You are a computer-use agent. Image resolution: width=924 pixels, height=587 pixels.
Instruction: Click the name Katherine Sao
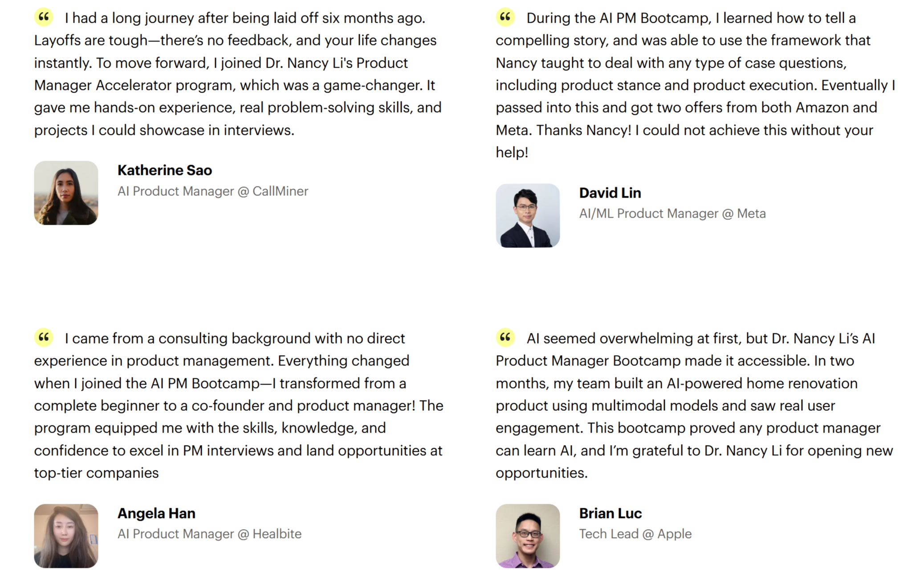point(165,170)
